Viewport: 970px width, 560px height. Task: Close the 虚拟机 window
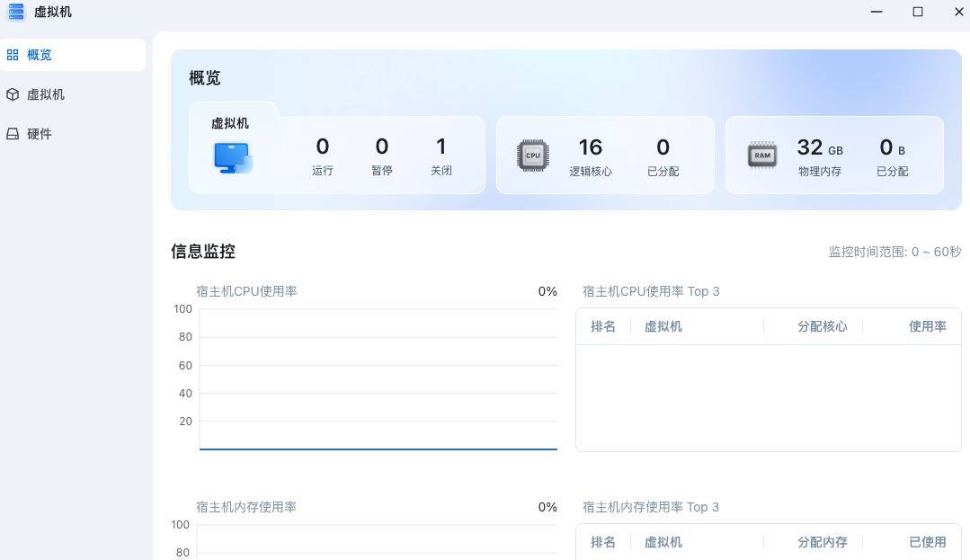[x=959, y=12]
